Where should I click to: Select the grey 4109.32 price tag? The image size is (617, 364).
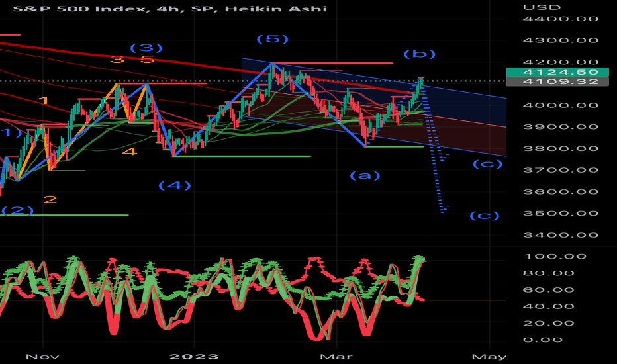pos(557,81)
